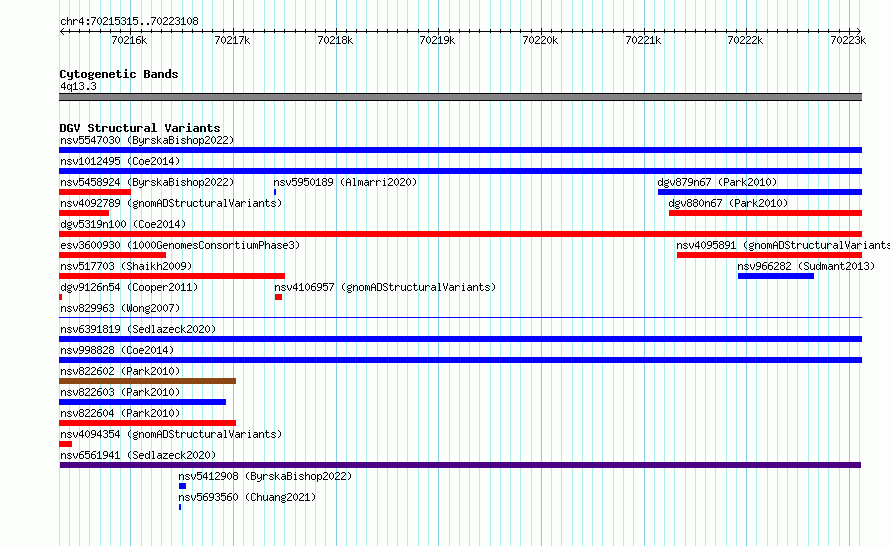Click the red bar under dgv880n67
The width and height of the screenshot is (890, 546).
point(766,213)
